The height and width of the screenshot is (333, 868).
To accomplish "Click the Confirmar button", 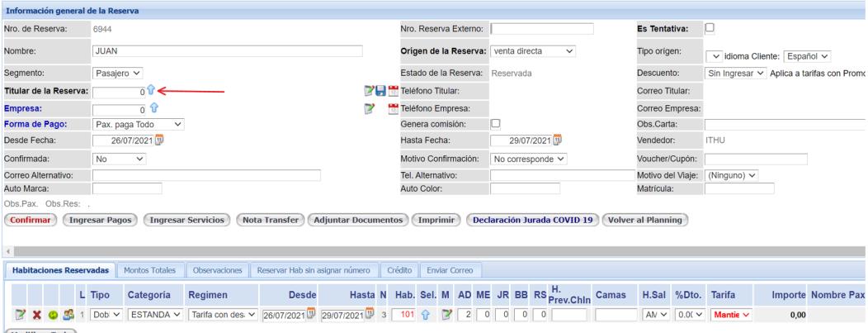I will point(31,220).
